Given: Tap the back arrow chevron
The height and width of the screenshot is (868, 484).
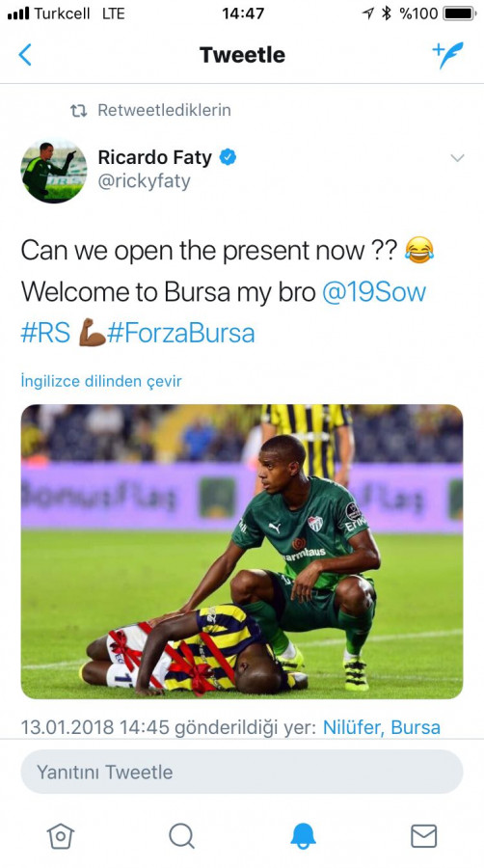Looking at the screenshot, I should tap(25, 55).
